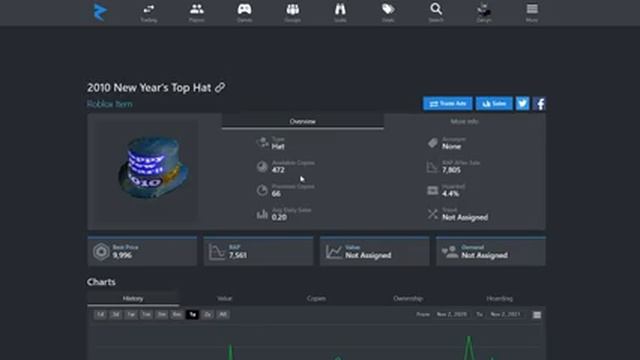Open the Trade Ads button
This screenshot has height=360, width=640.
(x=448, y=104)
